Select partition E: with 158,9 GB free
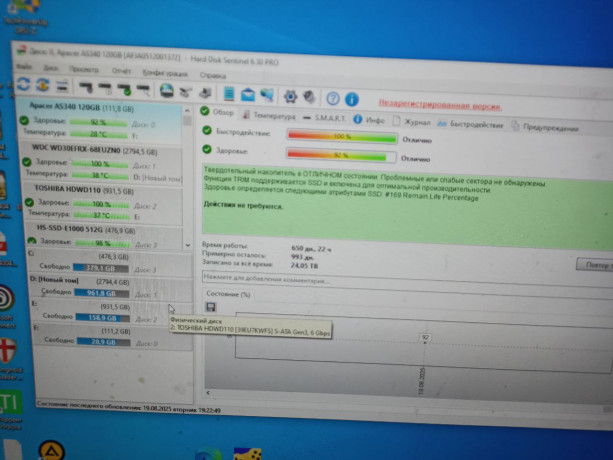This screenshot has height=460, width=613. coord(112,313)
